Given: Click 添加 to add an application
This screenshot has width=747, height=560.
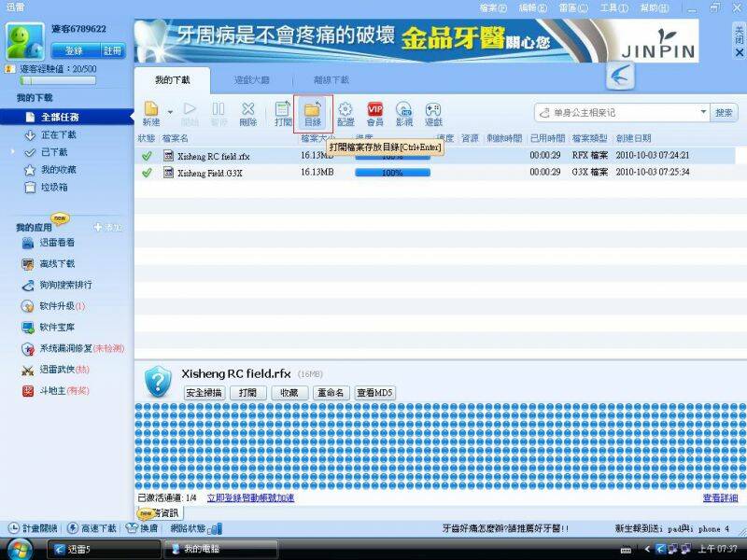Looking at the screenshot, I should pyautogui.click(x=108, y=227).
